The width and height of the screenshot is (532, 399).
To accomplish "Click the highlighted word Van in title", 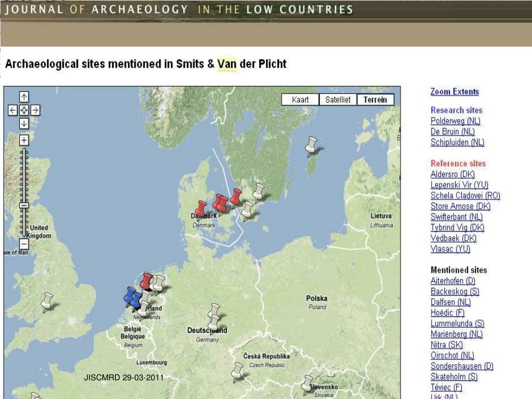I will (227, 64).
